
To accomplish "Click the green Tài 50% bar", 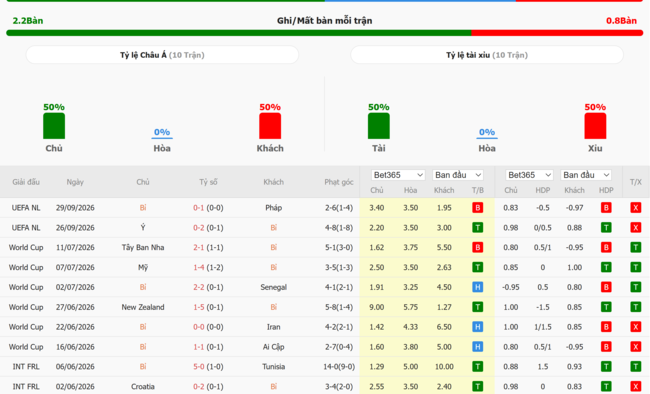I will click(x=378, y=126).
